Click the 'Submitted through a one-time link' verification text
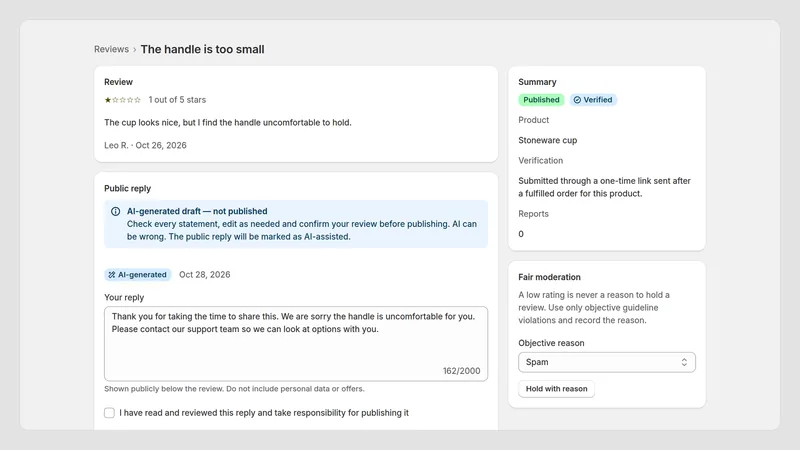The height and width of the screenshot is (450, 800). [605, 187]
